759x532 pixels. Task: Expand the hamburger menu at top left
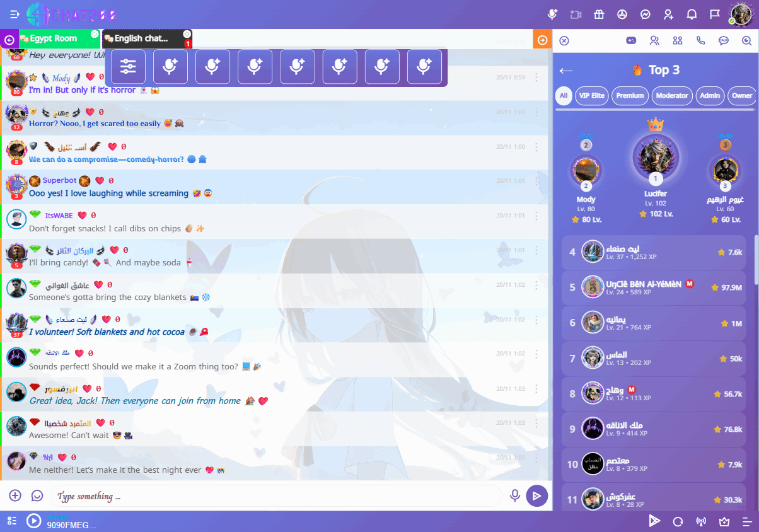[x=15, y=14]
